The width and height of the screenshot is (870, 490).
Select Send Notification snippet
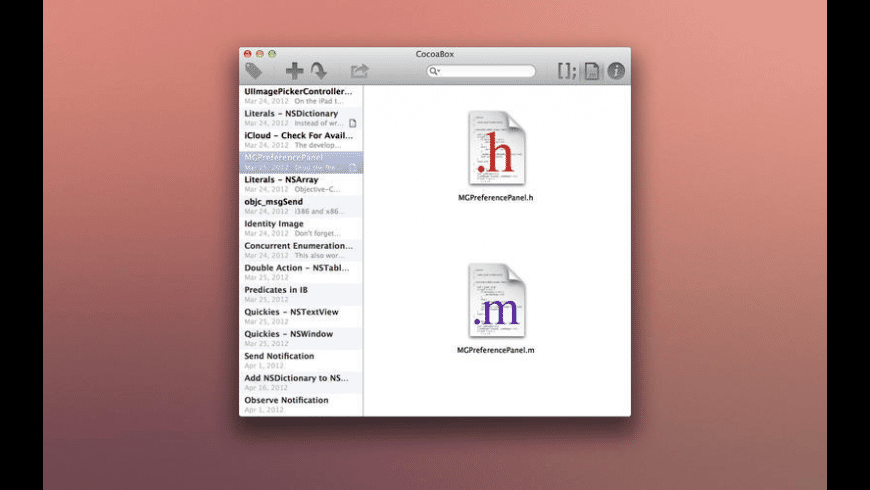click(x=301, y=360)
